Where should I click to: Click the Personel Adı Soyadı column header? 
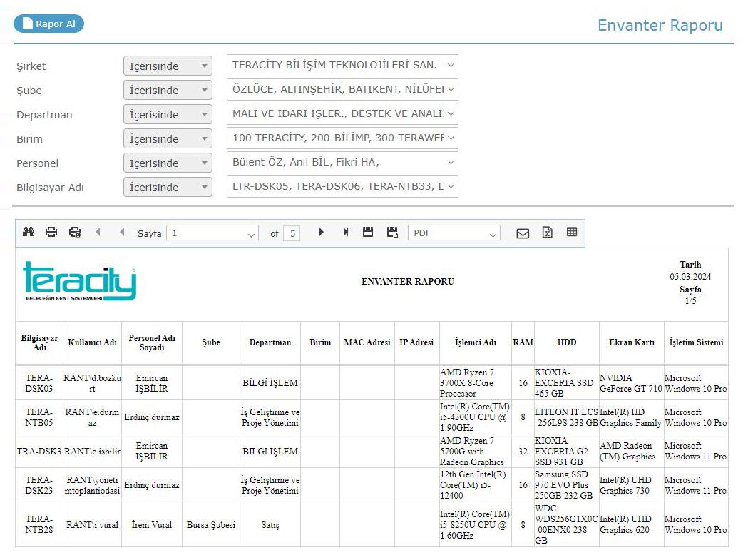click(152, 343)
